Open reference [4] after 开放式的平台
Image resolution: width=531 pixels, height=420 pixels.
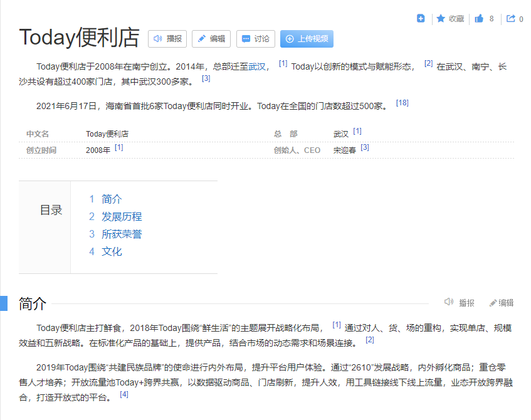[x=124, y=394]
